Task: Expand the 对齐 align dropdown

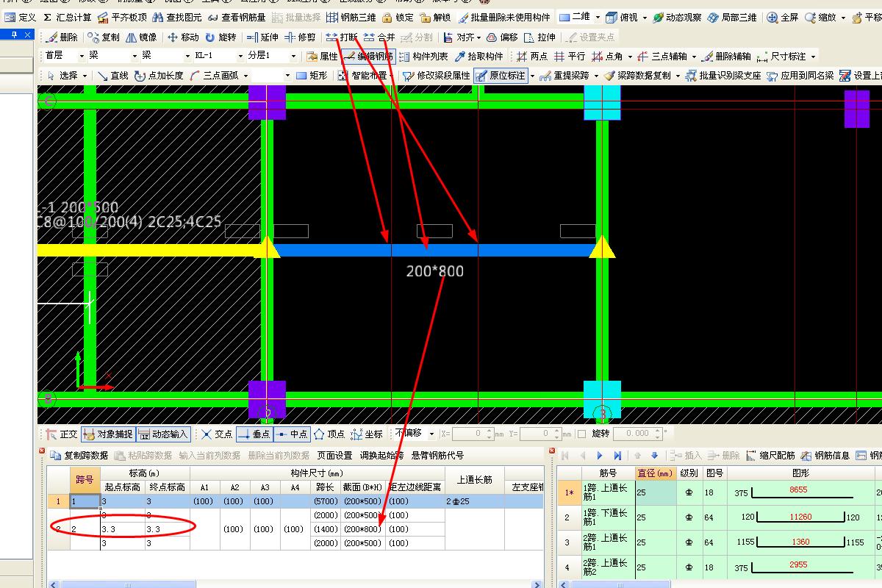Action: (x=478, y=37)
